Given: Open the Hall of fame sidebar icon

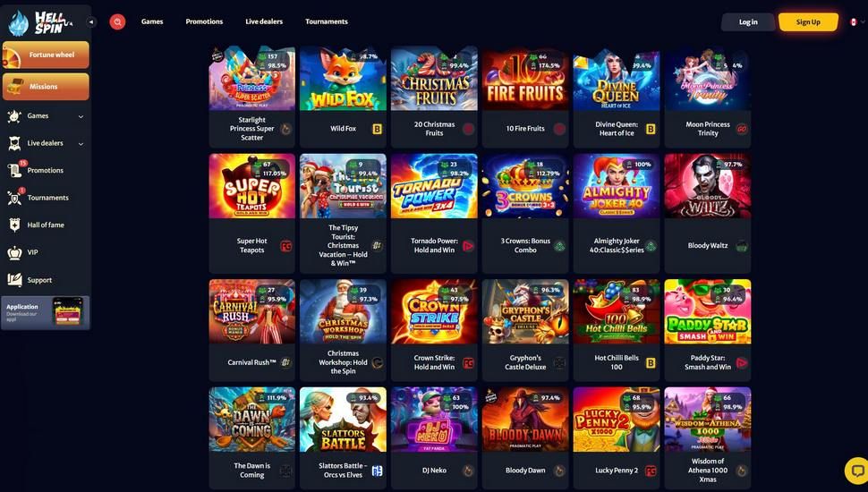Looking at the screenshot, I should coord(15,225).
